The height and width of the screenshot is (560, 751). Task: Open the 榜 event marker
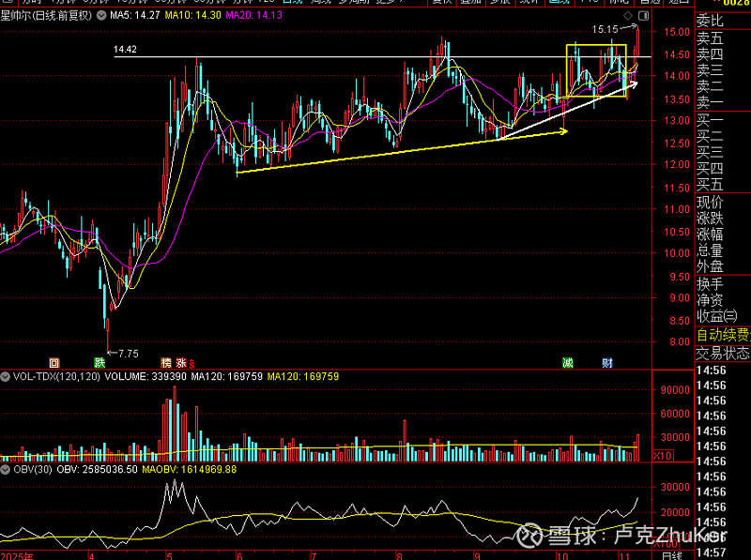pos(166,363)
